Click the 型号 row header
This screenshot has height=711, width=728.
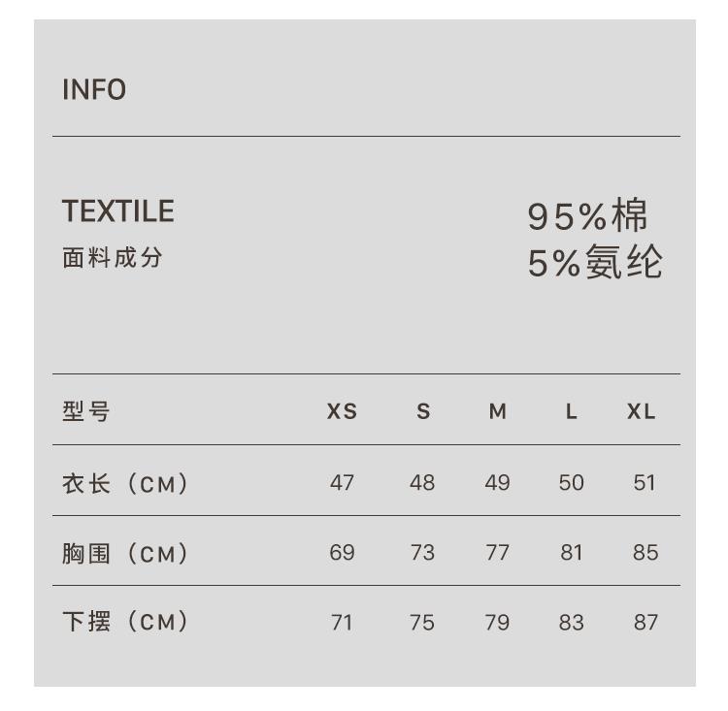[86, 411]
